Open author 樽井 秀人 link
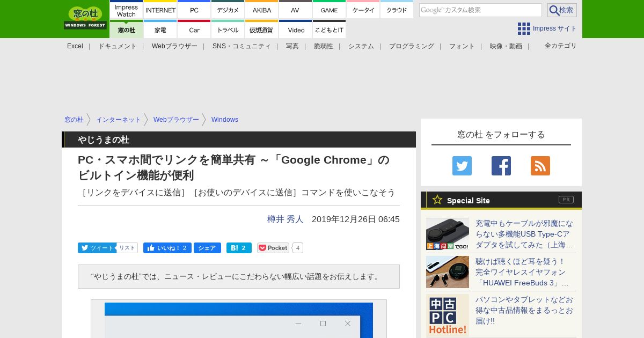 286,219
